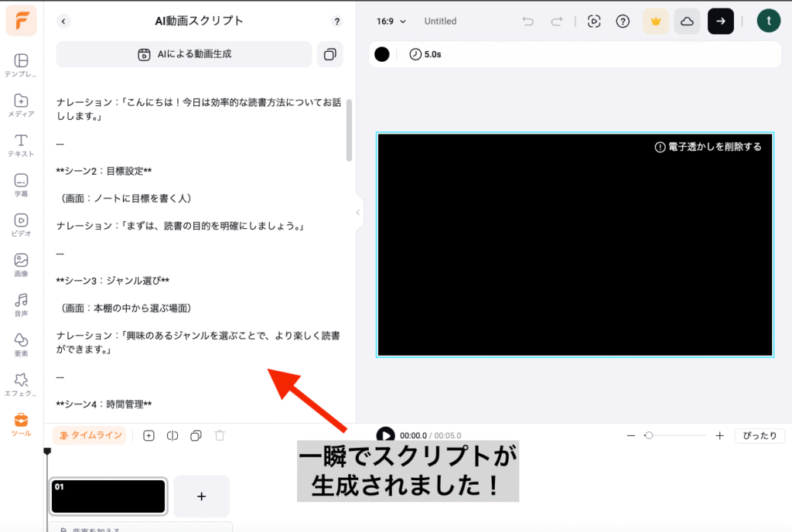Open the Tools (ツール) sidebar panel
792x532 pixels.
point(21,425)
